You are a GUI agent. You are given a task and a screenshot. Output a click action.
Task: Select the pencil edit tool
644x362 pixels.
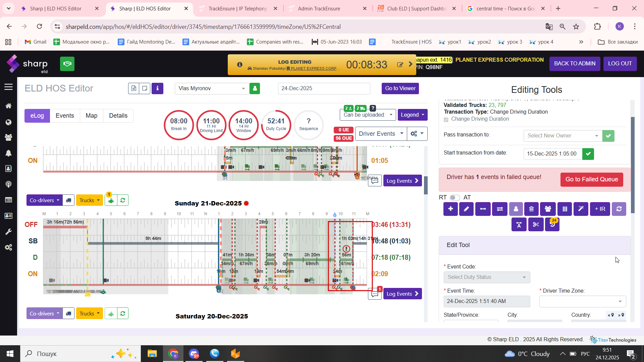[466, 209]
